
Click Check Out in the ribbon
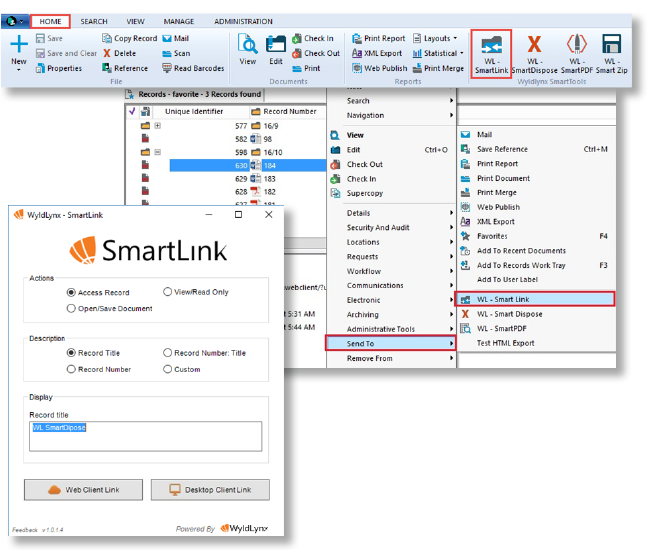[316, 53]
